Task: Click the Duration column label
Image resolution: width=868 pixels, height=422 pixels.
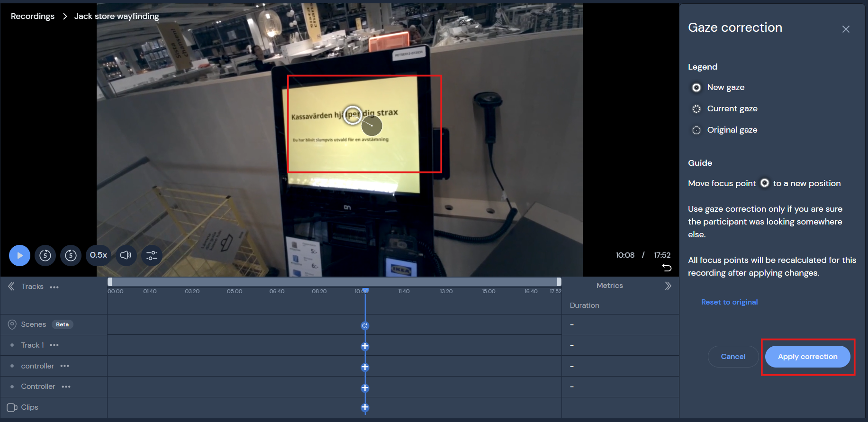Action: [584, 305]
